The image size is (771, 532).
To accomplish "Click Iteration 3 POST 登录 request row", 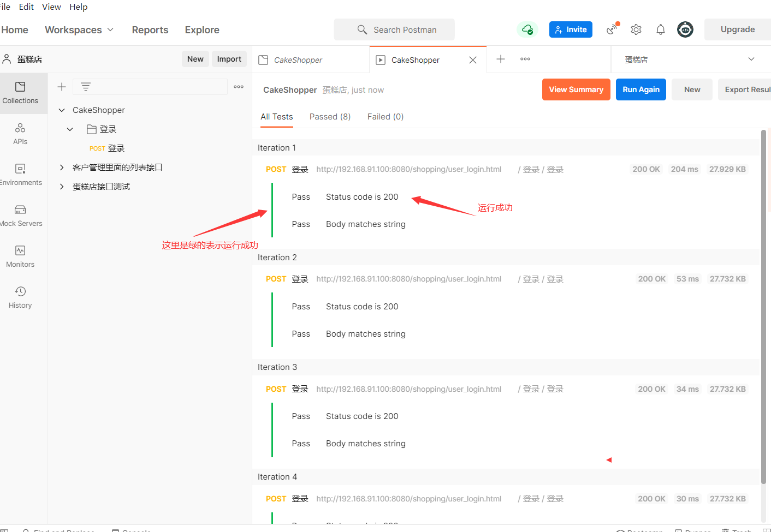I will 506,389.
